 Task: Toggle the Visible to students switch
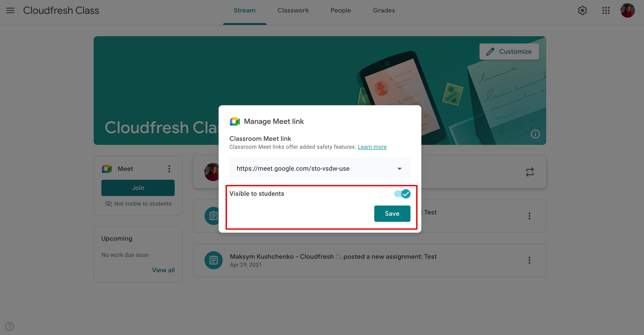point(402,194)
